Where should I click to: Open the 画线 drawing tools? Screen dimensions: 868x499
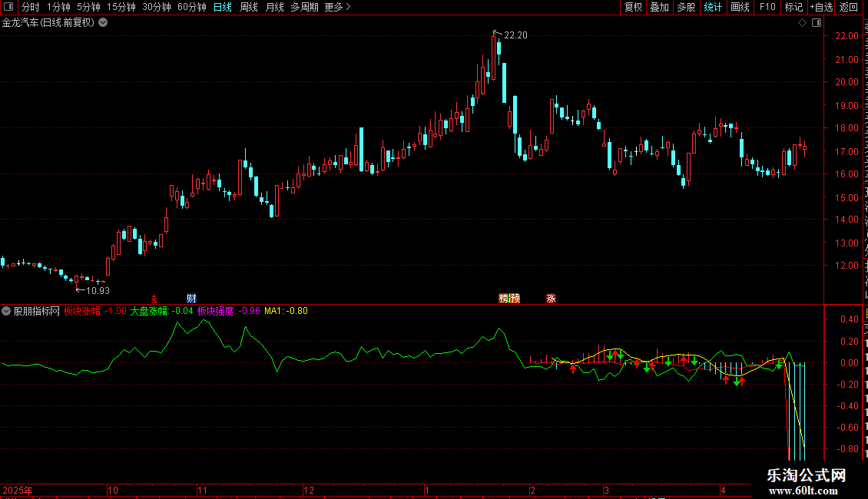coord(740,7)
